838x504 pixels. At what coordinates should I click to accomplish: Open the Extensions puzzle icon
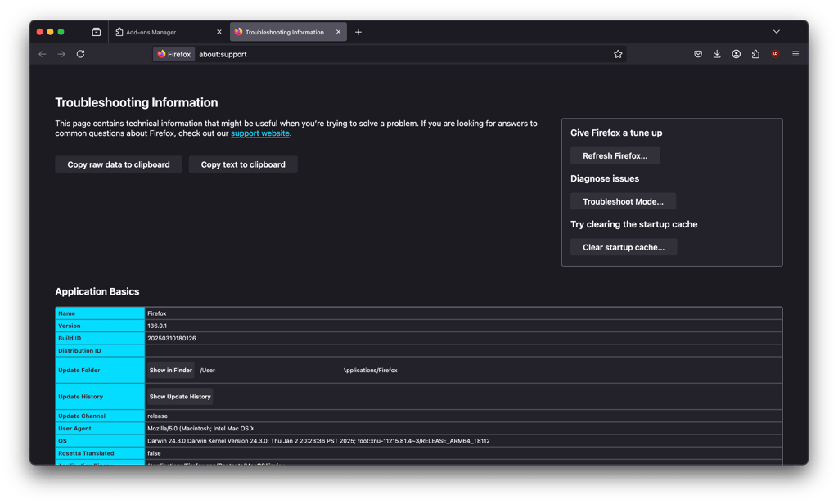tap(755, 54)
